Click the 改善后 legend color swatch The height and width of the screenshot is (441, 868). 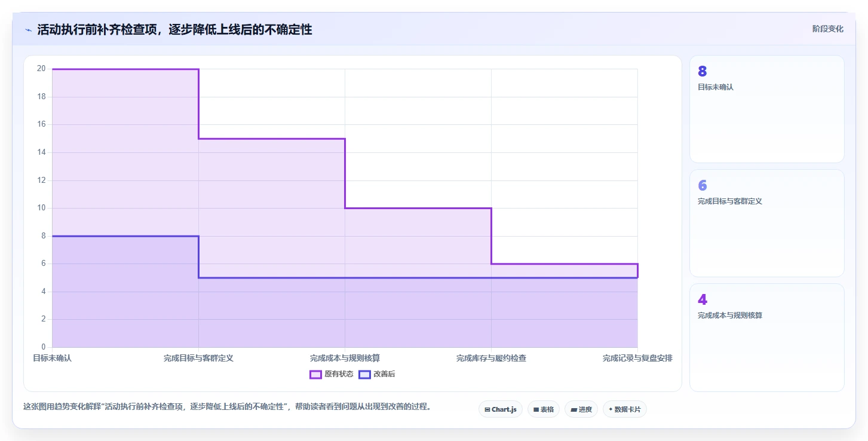pos(364,374)
